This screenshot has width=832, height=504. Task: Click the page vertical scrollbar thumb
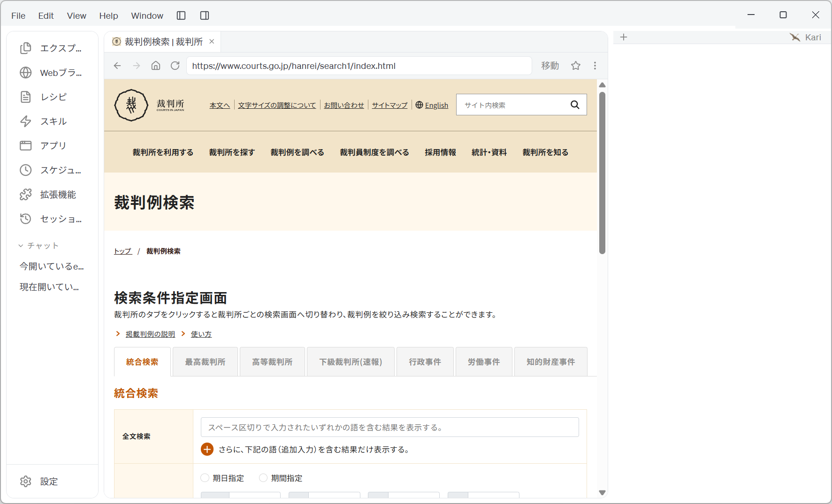(602, 173)
